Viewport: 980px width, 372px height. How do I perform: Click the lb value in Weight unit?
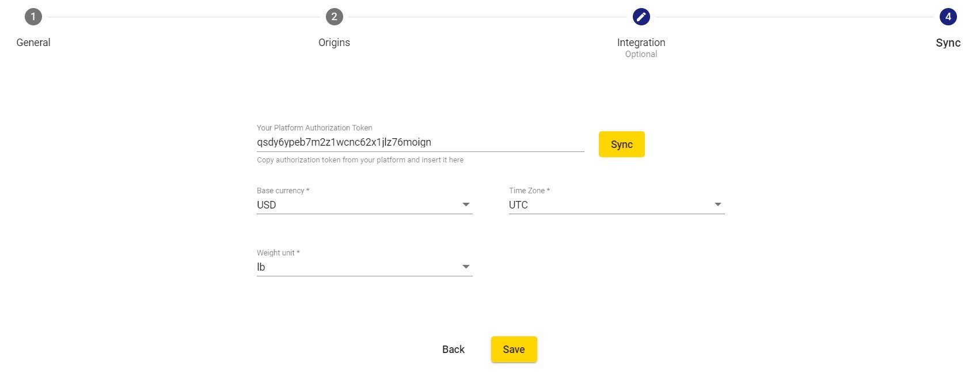261,267
